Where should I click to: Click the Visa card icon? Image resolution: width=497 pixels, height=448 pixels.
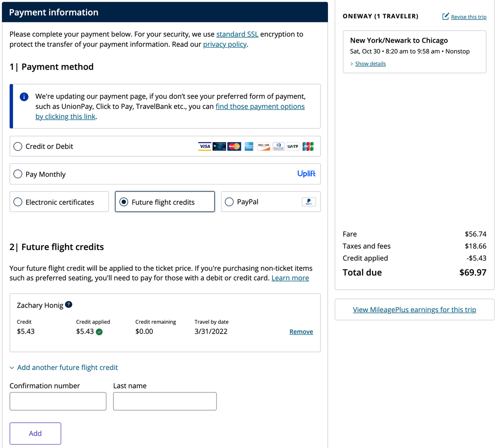[x=204, y=146]
